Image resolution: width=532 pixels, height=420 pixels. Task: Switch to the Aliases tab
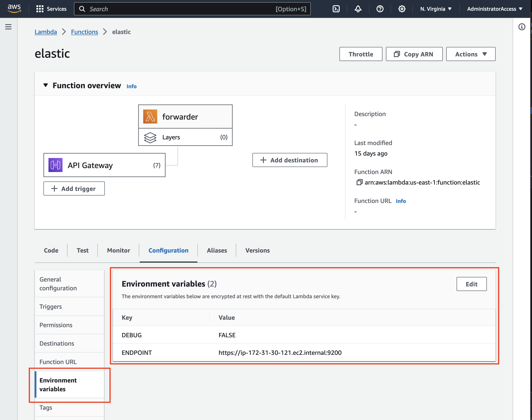pos(217,250)
